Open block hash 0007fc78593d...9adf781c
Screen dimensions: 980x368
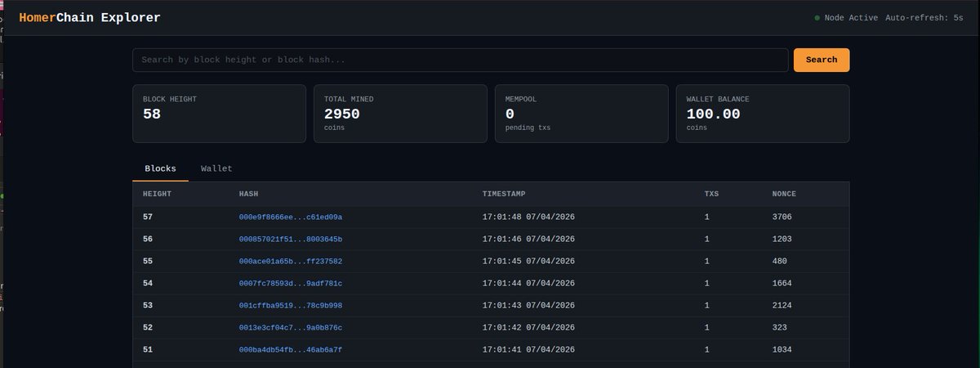[x=291, y=283]
